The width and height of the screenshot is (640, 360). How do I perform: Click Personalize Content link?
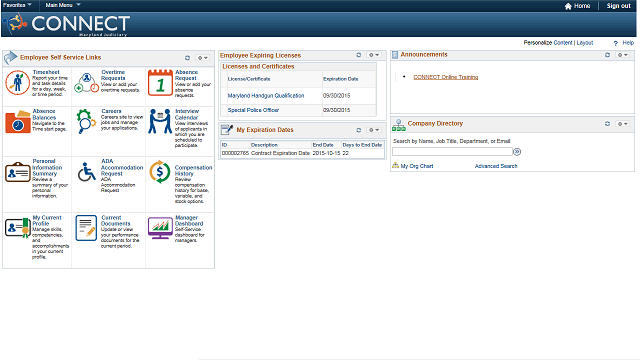563,42
